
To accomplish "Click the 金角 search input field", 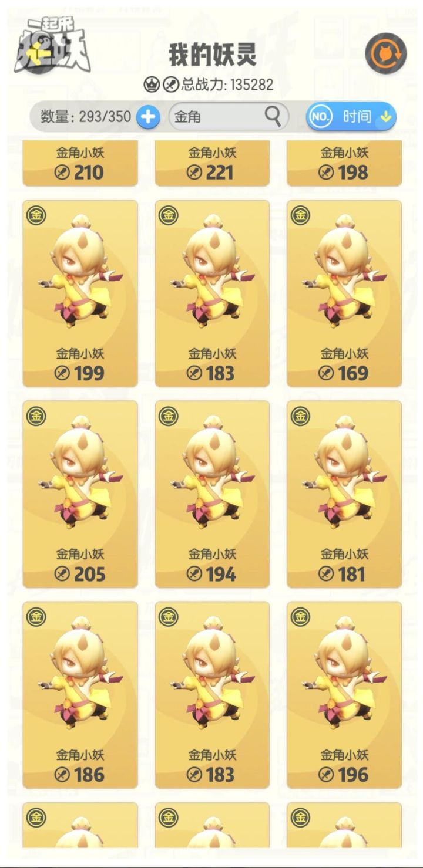I will point(229,116).
